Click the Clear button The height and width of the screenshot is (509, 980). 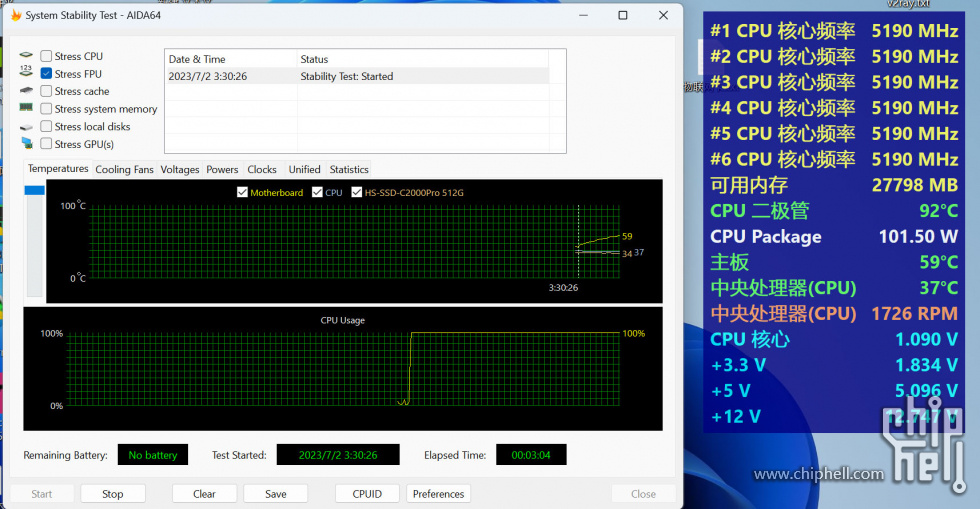204,494
